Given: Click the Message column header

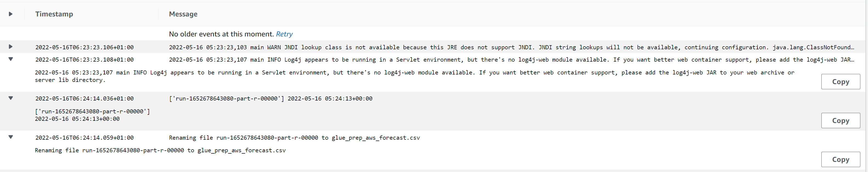Looking at the screenshot, I should 183,14.
